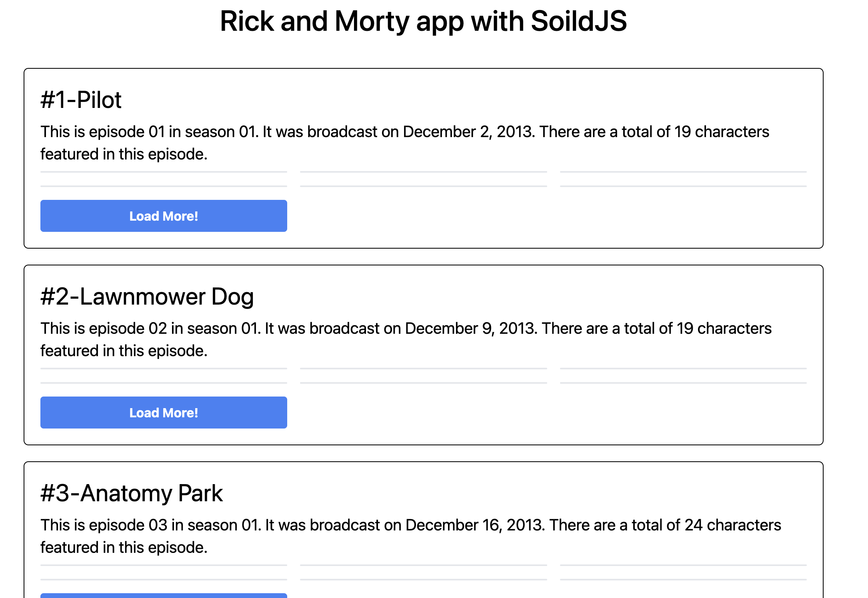Select the #1-Pilot episode heading
Viewport: 868px width, 598px height.
[x=81, y=100]
